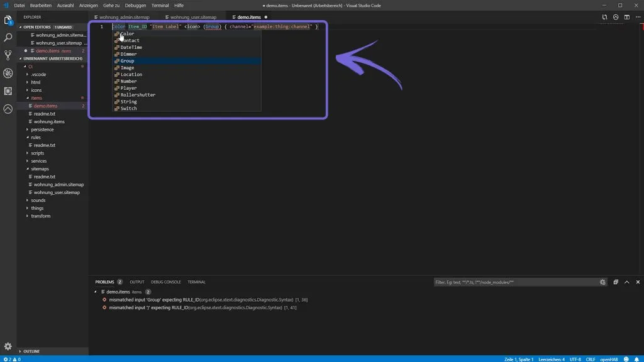This screenshot has height=362, width=644.
Task: Click the unsaved dot on demo.items tab
Action: click(x=266, y=17)
